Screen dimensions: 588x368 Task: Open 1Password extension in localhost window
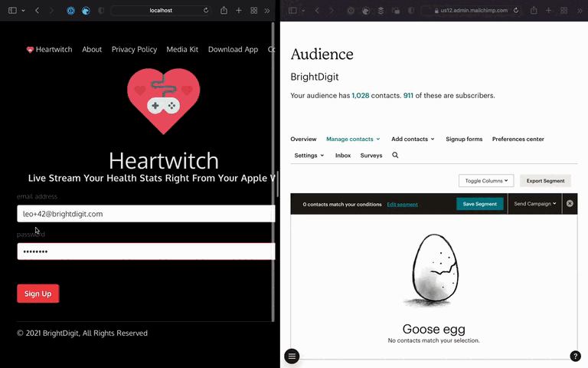pyautogui.click(x=70, y=11)
